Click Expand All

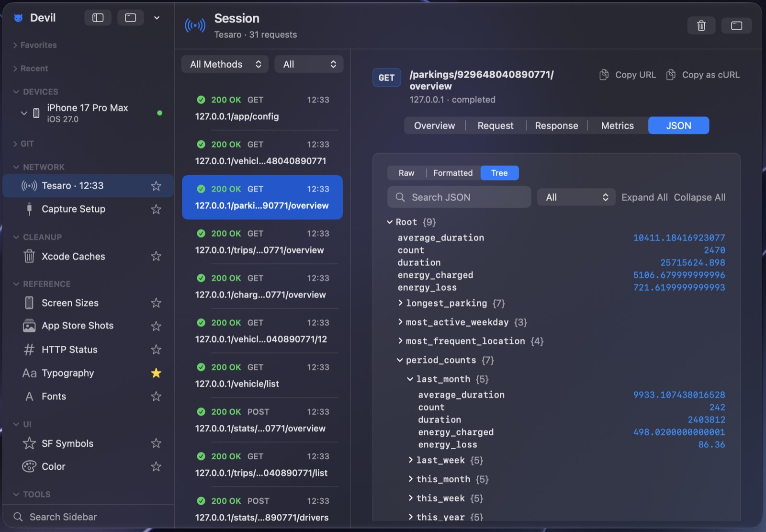click(x=644, y=197)
